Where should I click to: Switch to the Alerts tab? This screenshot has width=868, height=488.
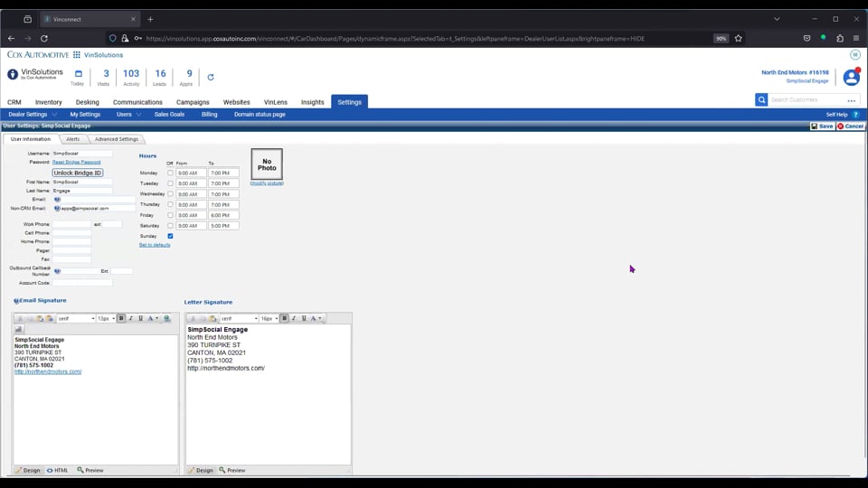(73, 139)
